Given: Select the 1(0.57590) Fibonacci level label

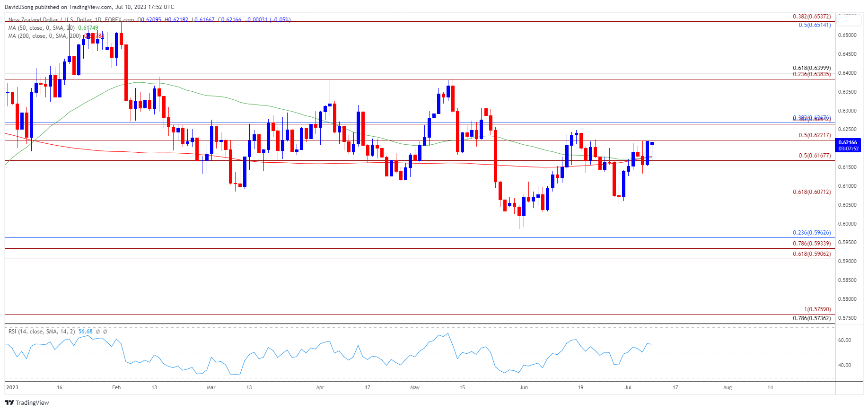Looking at the screenshot, I should click(817, 309).
